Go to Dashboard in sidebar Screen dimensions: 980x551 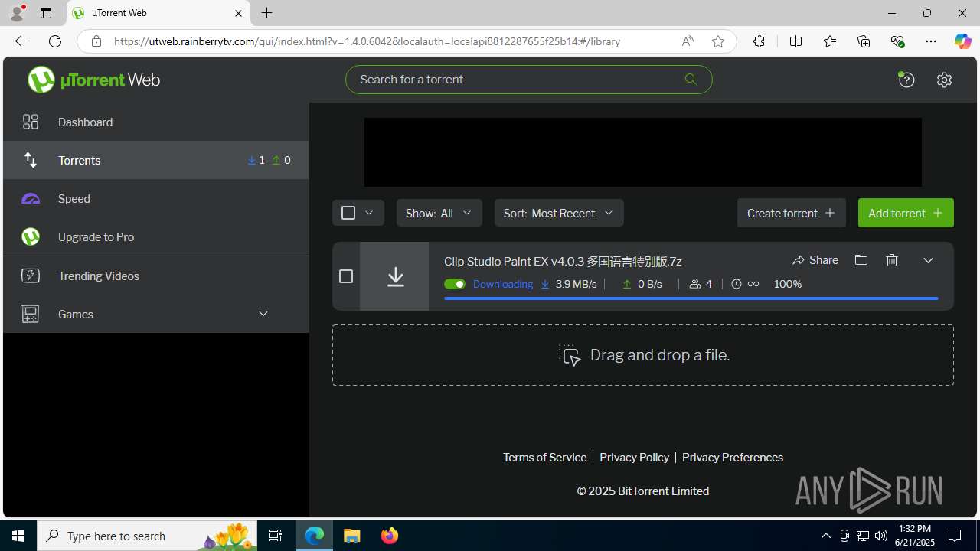pyautogui.click(x=156, y=122)
